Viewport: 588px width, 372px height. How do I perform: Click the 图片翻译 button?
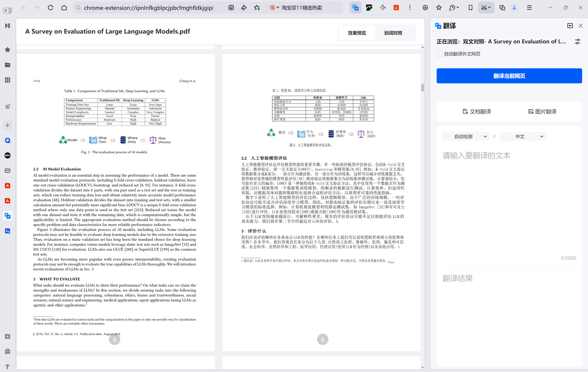pyautogui.click(x=542, y=112)
